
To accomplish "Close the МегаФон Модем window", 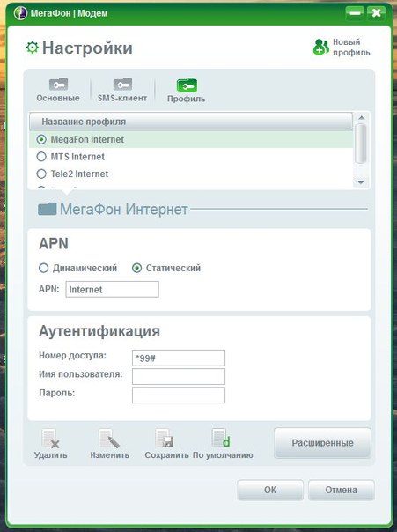I will [377, 13].
